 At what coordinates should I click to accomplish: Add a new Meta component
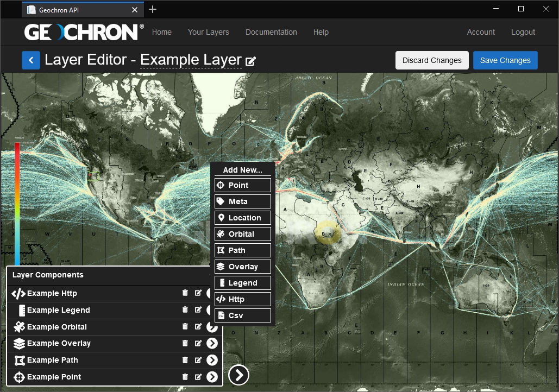(243, 201)
